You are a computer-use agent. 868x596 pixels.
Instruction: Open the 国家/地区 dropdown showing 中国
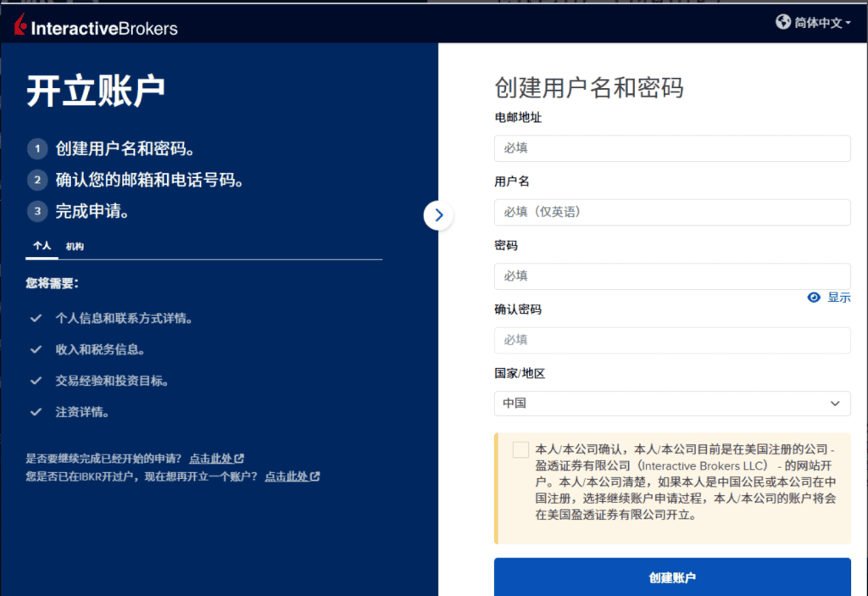pos(672,404)
